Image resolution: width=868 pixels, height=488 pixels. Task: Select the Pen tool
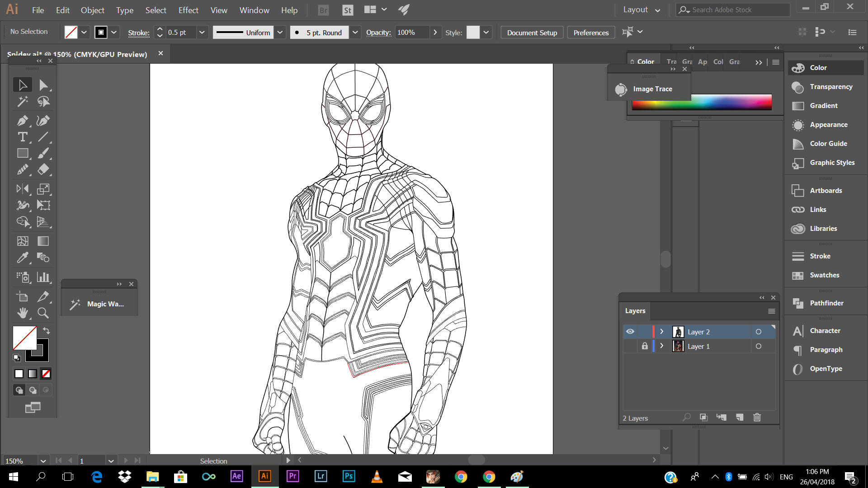pyautogui.click(x=23, y=121)
